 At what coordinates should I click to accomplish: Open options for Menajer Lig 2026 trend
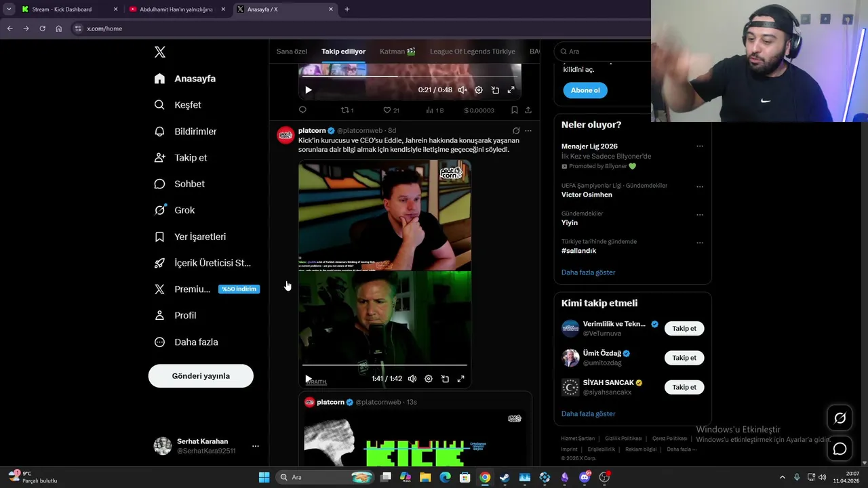[700, 146]
